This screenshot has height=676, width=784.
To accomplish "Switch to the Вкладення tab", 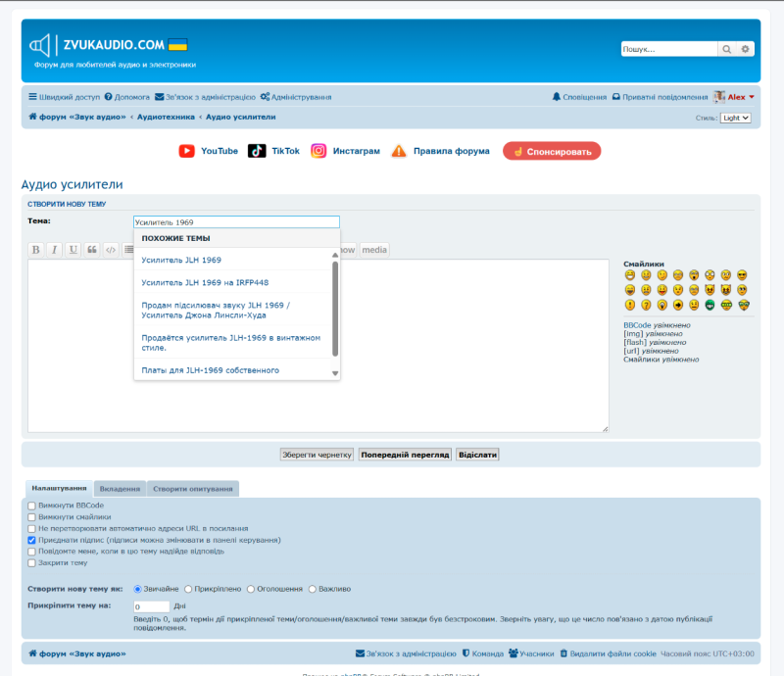I will coord(120,489).
